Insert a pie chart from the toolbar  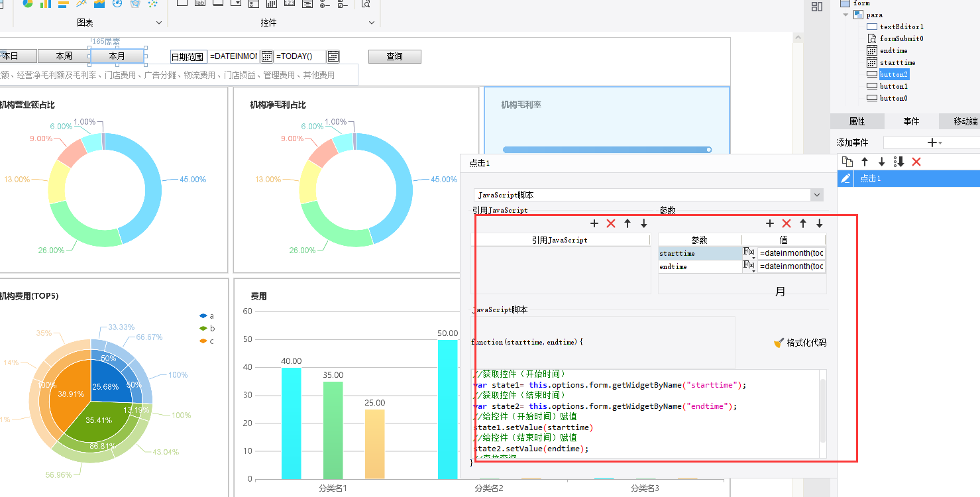(x=28, y=3)
